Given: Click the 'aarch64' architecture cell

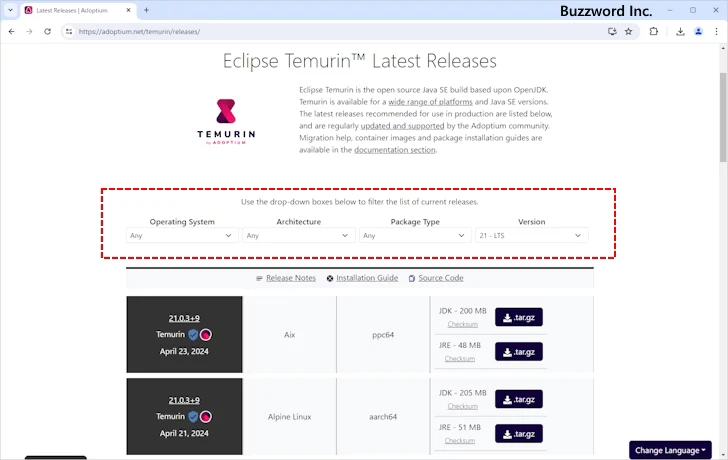Looking at the screenshot, I should (383, 417).
